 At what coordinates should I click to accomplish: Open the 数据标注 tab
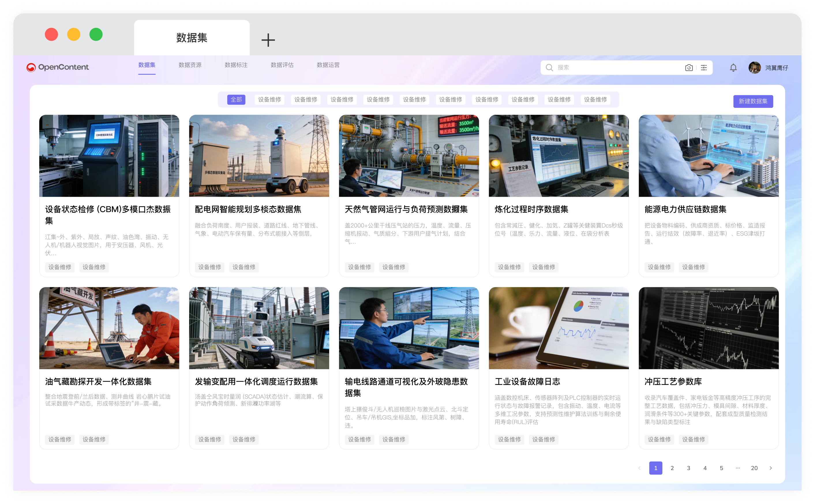pyautogui.click(x=236, y=65)
